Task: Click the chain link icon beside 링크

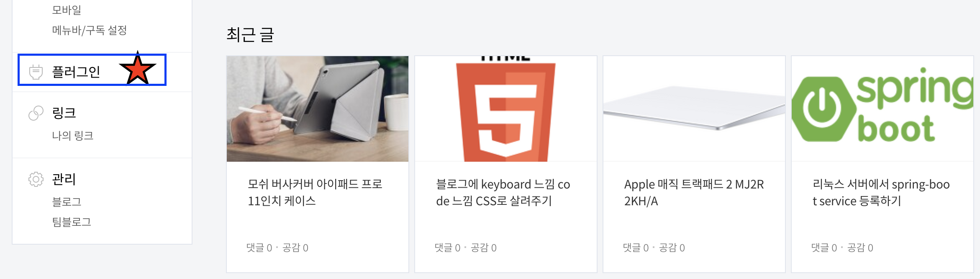Action: pyautogui.click(x=36, y=113)
